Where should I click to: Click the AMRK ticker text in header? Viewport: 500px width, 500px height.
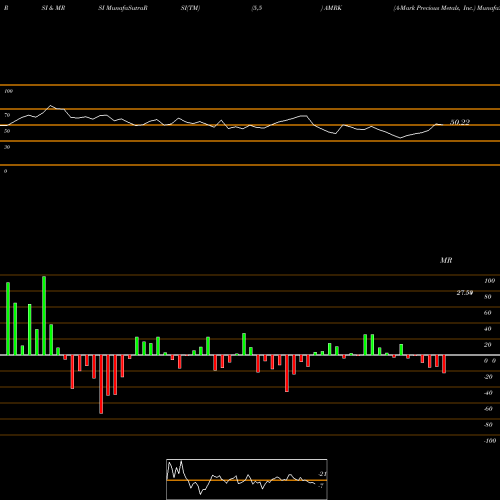tap(333, 8)
